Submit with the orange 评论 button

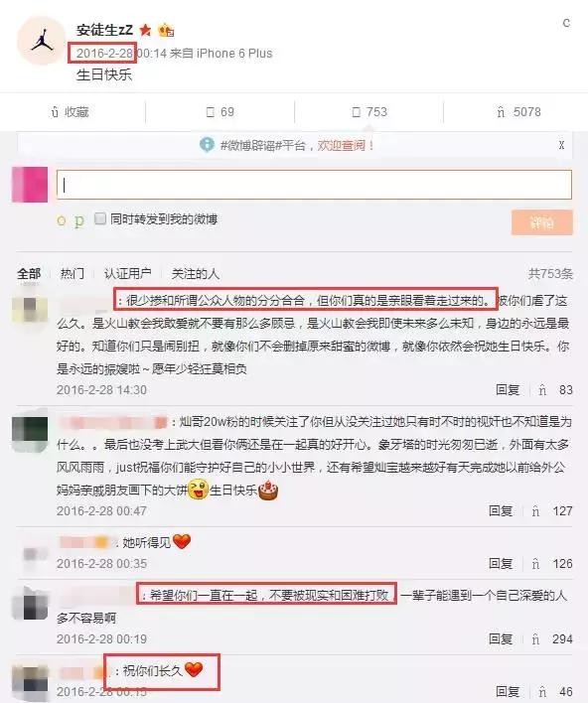point(541,222)
